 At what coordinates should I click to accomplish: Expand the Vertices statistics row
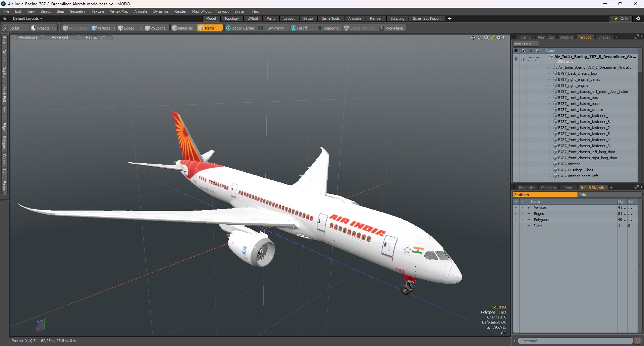pyautogui.click(x=529, y=208)
